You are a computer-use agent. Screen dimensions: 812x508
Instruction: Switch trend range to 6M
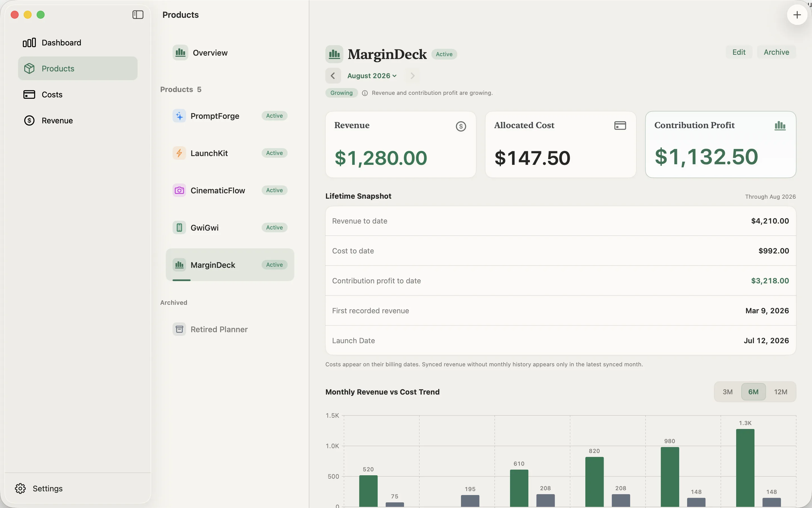click(x=753, y=392)
